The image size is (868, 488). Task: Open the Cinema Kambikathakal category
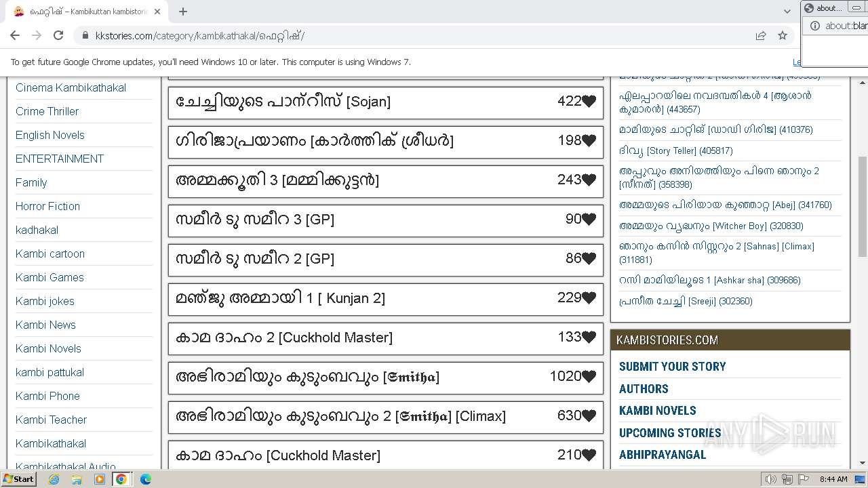[x=71, y=87]
